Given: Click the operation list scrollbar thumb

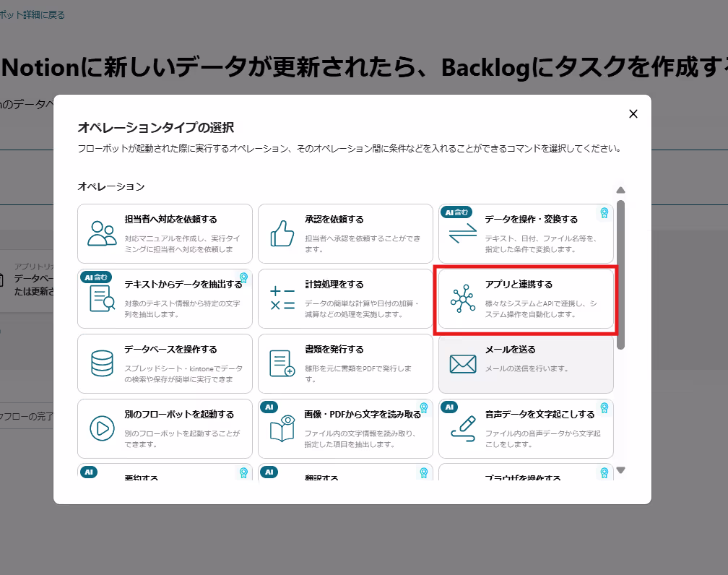Looking at the screenshot, I should 621,275.
